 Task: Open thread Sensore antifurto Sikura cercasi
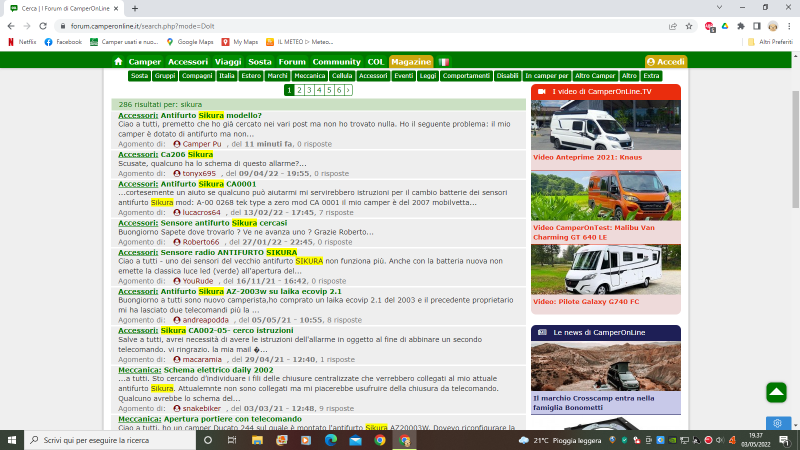[x=224, y=223]
